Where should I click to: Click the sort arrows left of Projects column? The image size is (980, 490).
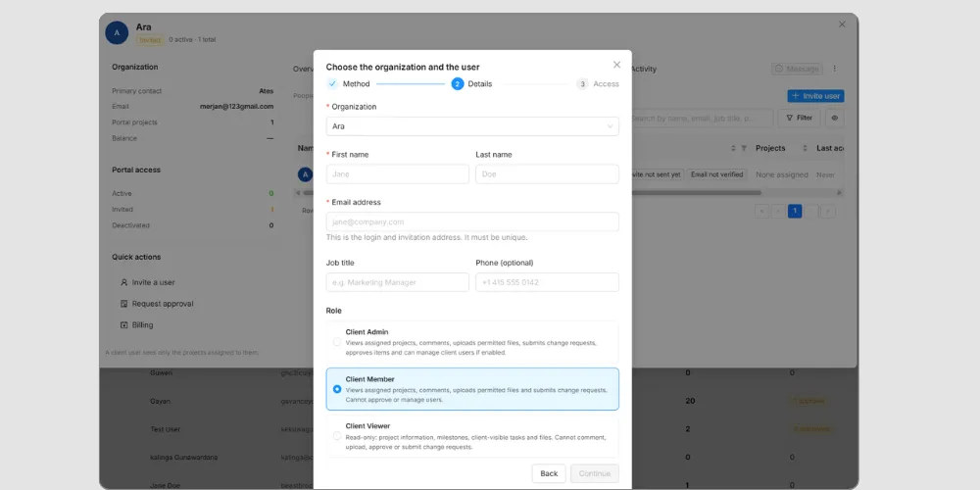[734, 148]
